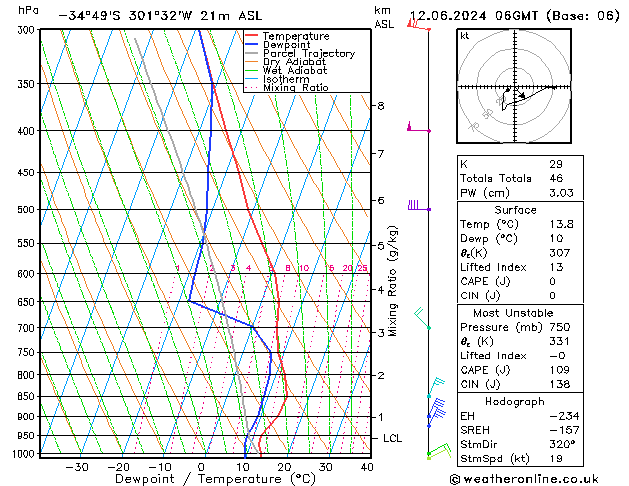Click the StmDir value 320°
Image resolution: width=629 pixels, height=486 pixels.
pos(562,445)
